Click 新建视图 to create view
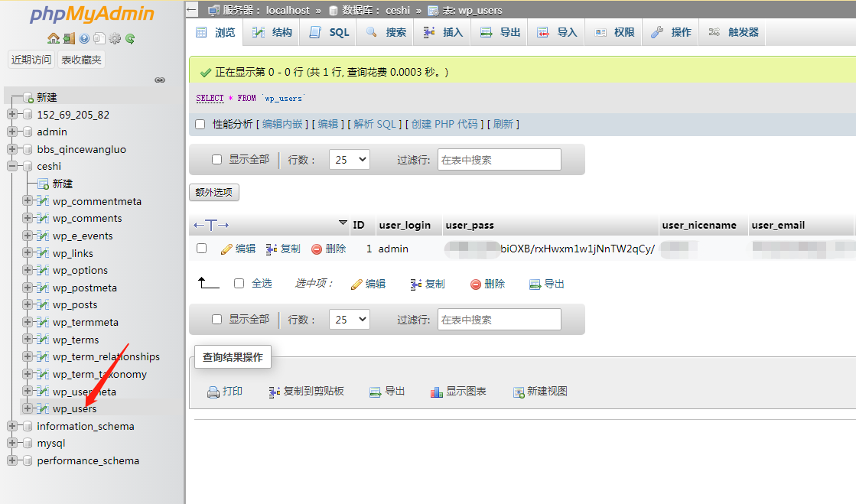This screenshot has height=504, width=856. 541,392
